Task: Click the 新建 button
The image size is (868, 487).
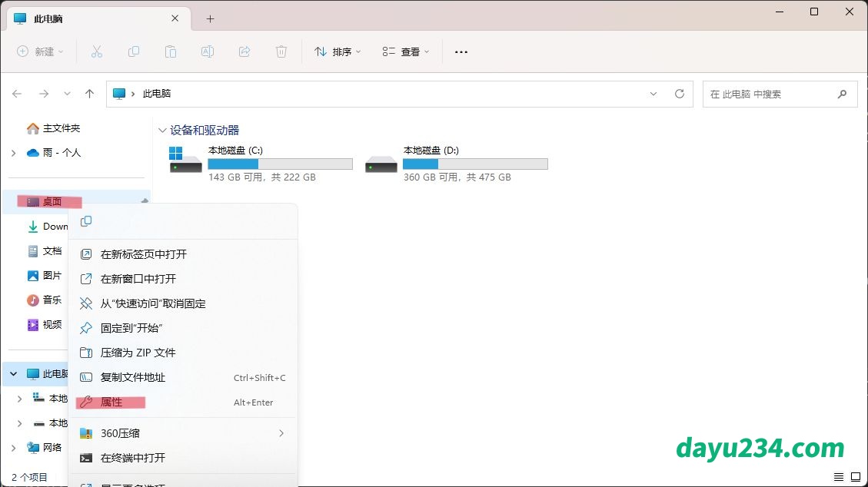Action: coord(40,51)
